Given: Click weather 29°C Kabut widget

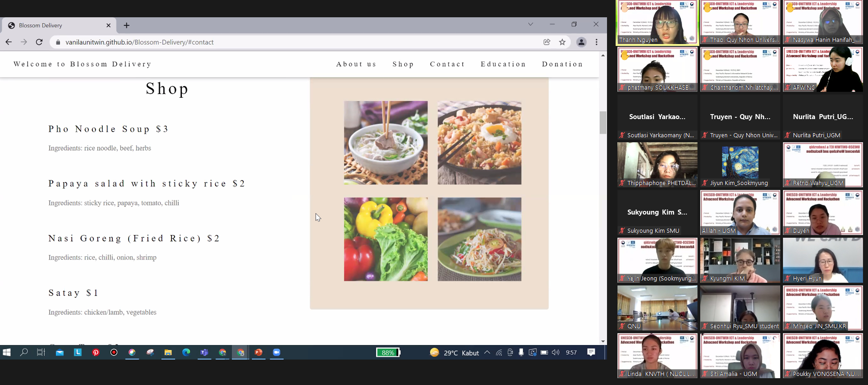Looking at the screenshot, I should 455,352.
